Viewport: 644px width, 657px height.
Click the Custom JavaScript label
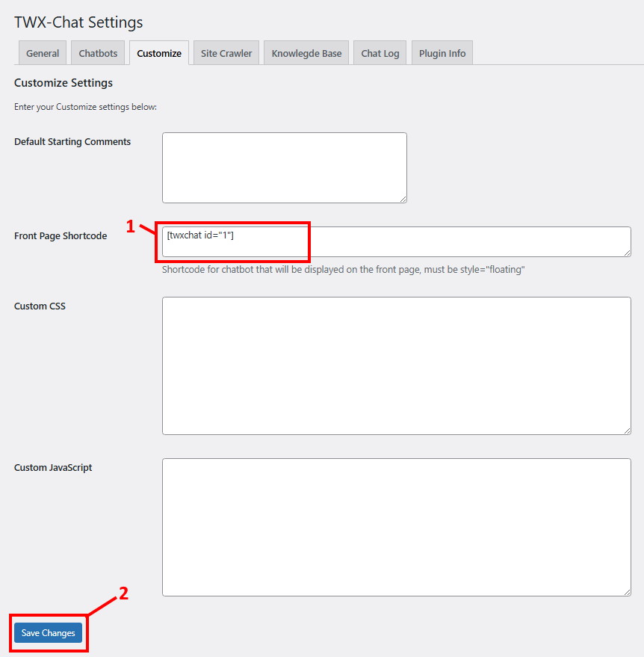[53, 468]
